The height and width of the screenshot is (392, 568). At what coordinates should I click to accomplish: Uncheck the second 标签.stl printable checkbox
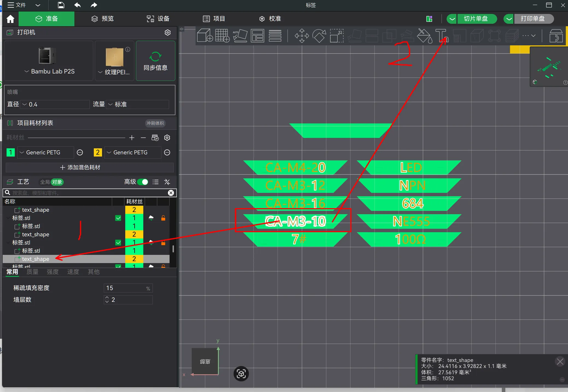pos(118,243)
